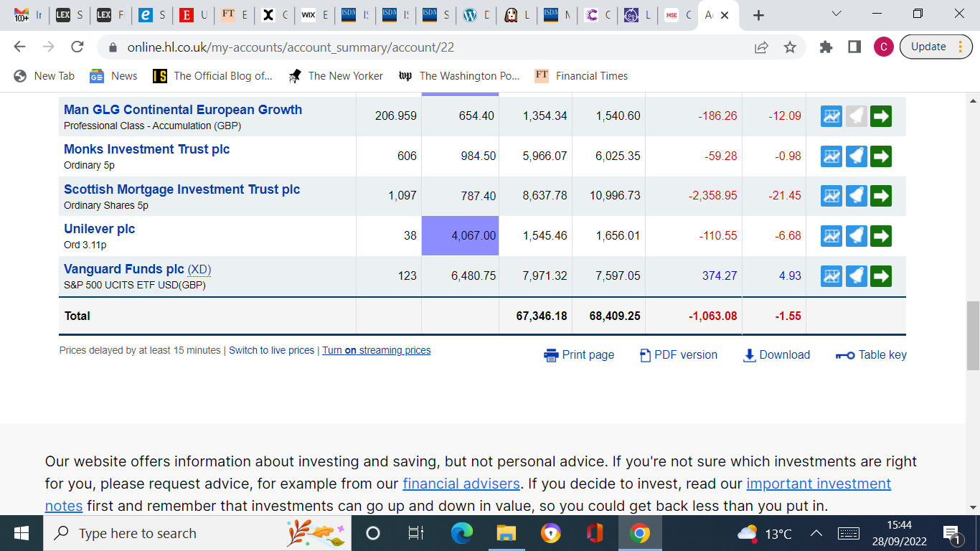
Task: Open Financial Times bookmark
Action: 581,76
